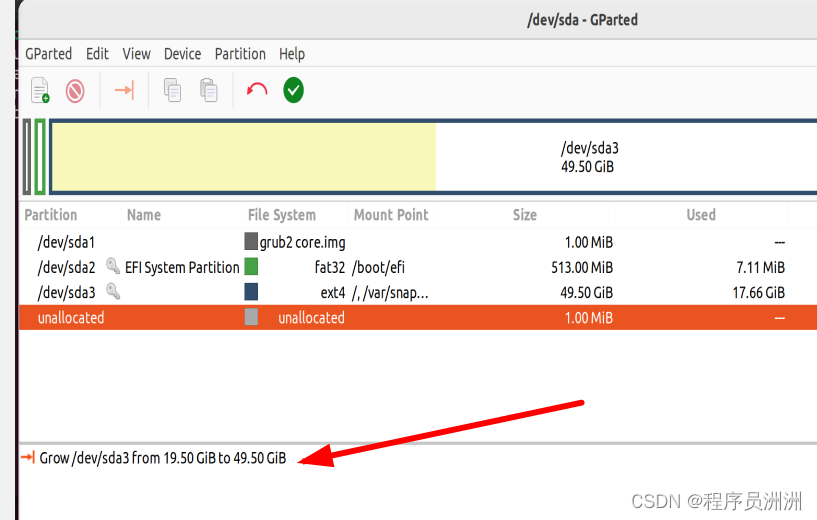
Task: Click the green fat32 file system swatch
Action: point(251,266)
